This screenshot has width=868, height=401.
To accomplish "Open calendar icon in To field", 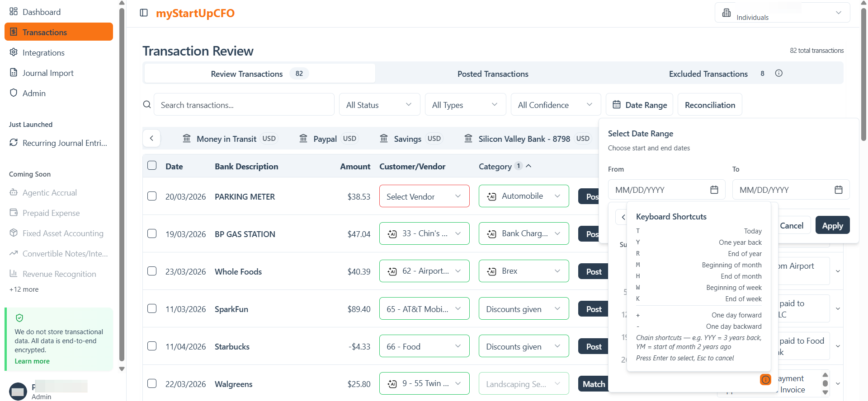I will tap(839, 190).
